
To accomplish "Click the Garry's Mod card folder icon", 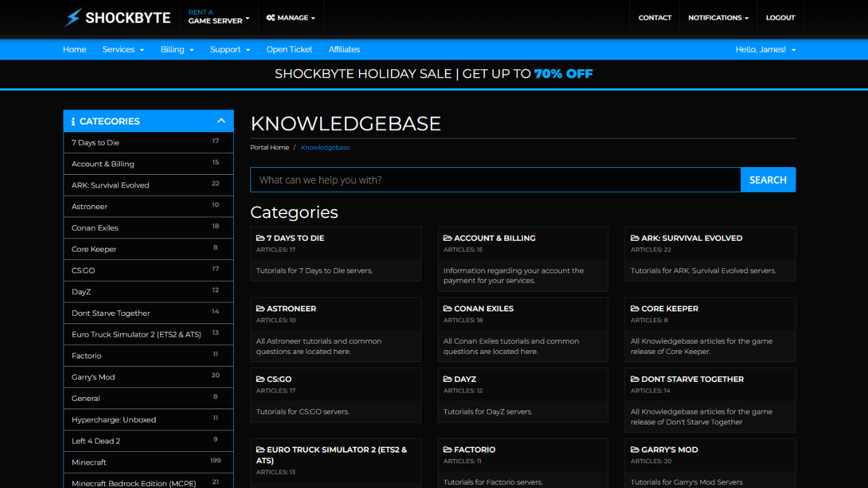I will pos(635,450).
